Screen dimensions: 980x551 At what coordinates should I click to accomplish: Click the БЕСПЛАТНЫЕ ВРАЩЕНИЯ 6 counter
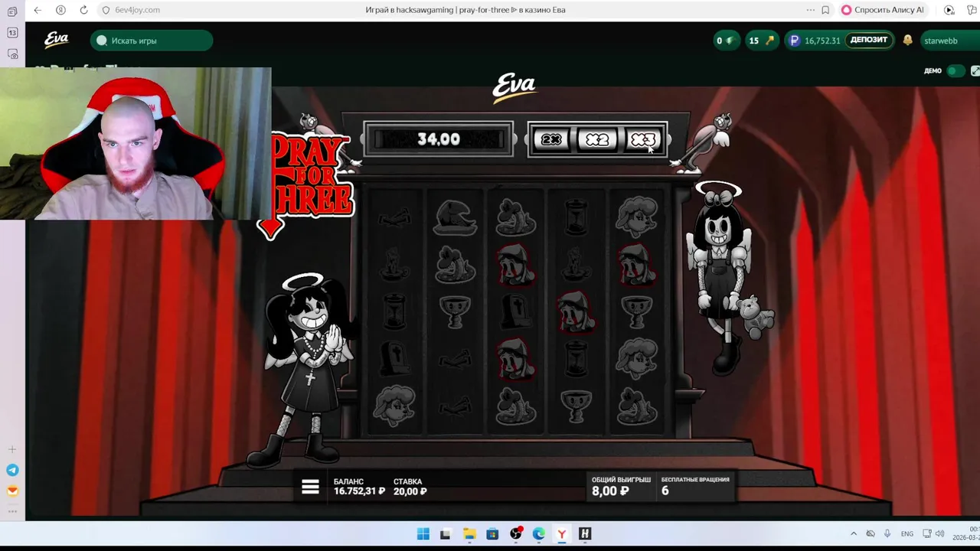click(695, 486)
